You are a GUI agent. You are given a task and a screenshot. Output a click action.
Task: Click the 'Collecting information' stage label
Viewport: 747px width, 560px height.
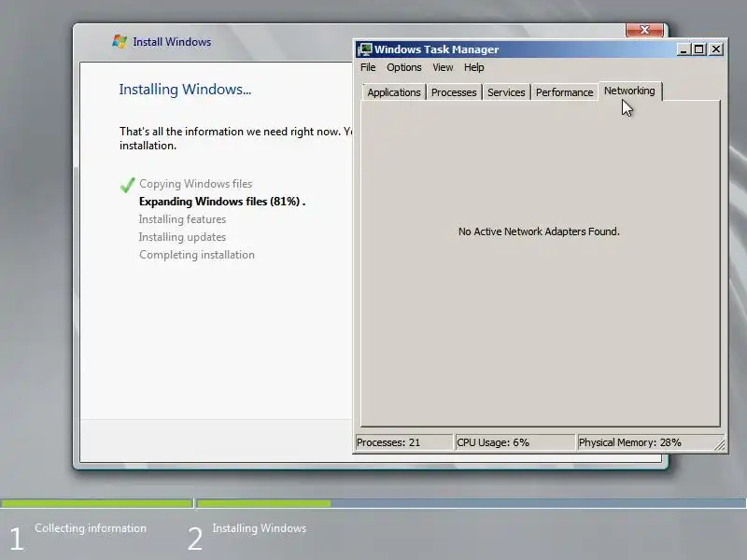coord(91,528)
